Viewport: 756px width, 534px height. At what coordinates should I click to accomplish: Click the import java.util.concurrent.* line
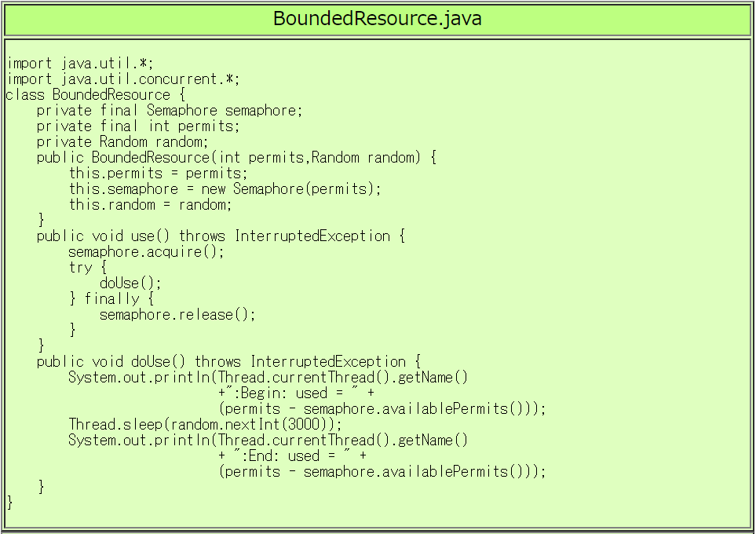click(123, 79)
